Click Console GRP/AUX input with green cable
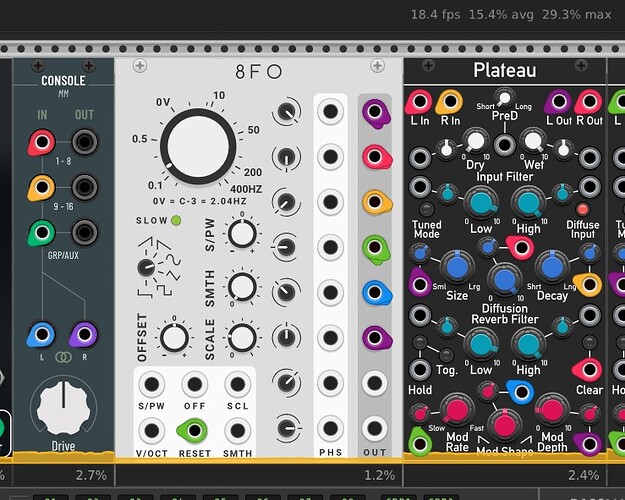Viewport: 625px width, 500px height. 42,232
